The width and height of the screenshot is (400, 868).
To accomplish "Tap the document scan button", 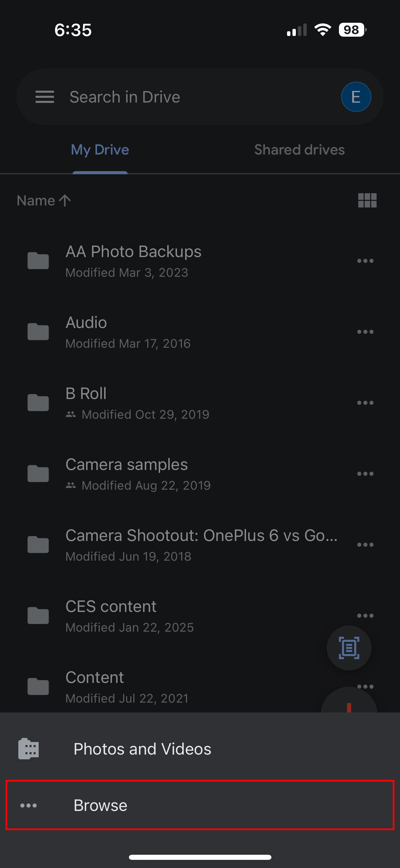I will tap(349, 648).
